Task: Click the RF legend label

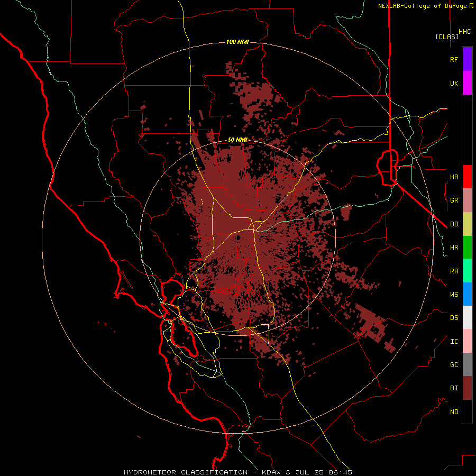Action: 454,59
